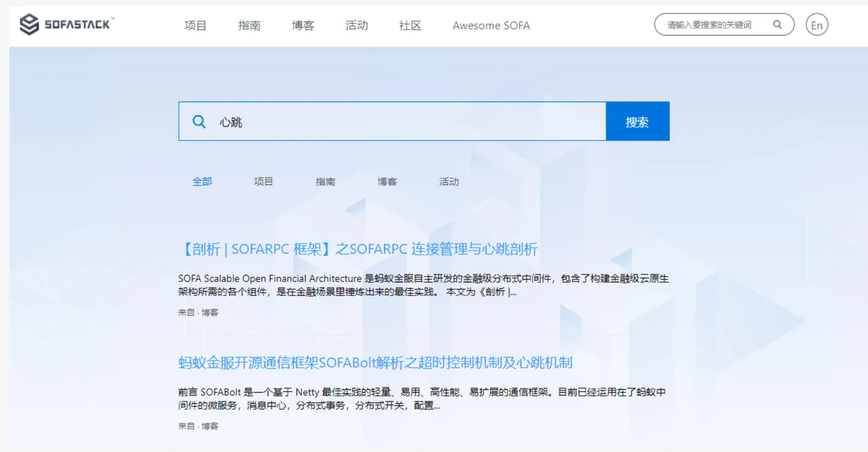Screen dimensions: 868x452
Task: Open the SOFARPC 连接管理与心跳剖析 article
Action: 358,249
